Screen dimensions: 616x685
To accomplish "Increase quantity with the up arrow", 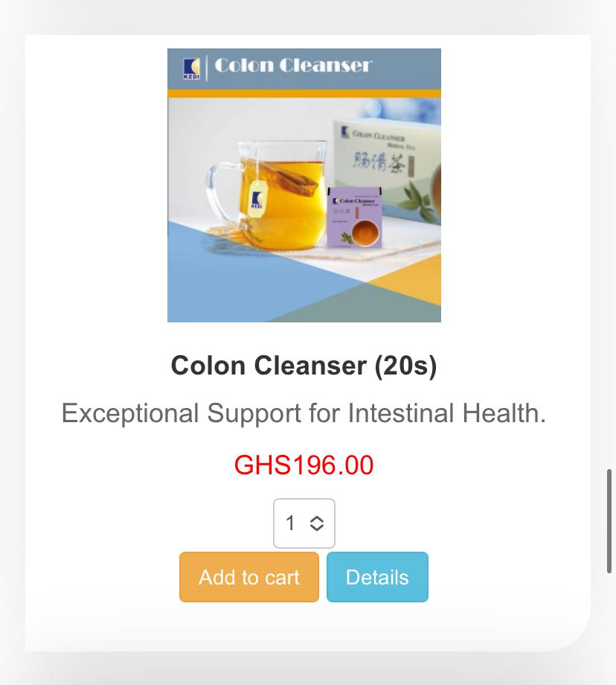I will (317, 518).
